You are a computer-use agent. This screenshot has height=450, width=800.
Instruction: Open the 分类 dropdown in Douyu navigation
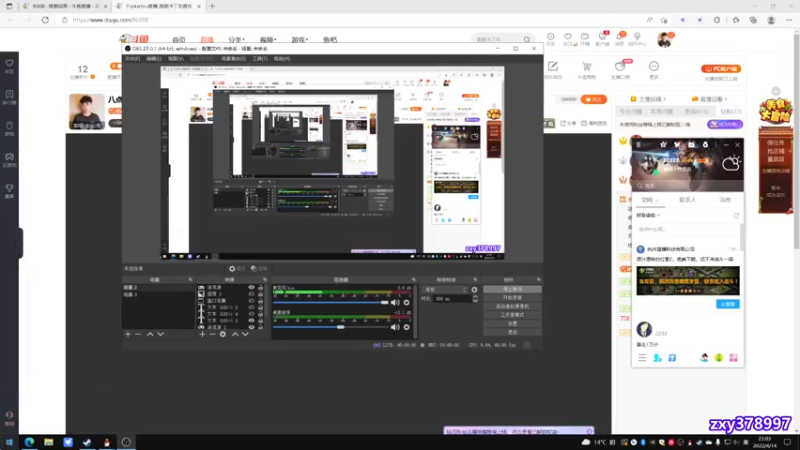pos(236,40)
